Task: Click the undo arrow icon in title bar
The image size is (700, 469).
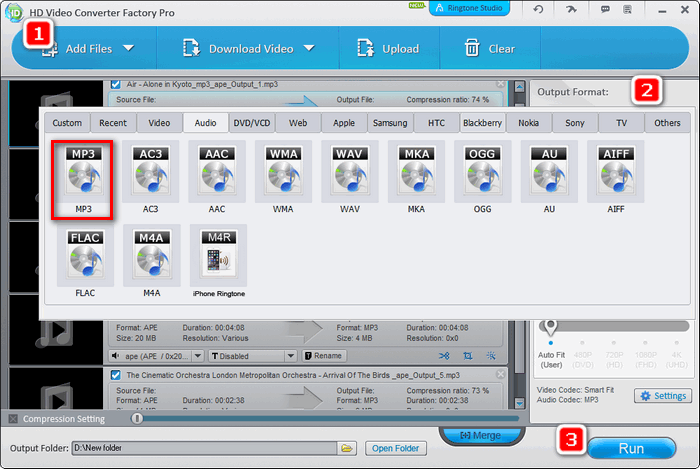Action: coord(538,9)
